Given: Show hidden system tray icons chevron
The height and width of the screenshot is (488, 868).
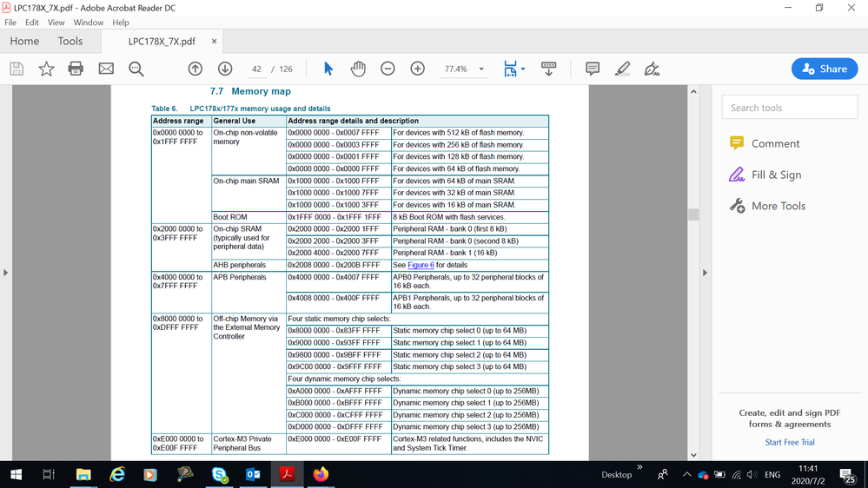Looking at the screenshot, I should coord(686,474).
